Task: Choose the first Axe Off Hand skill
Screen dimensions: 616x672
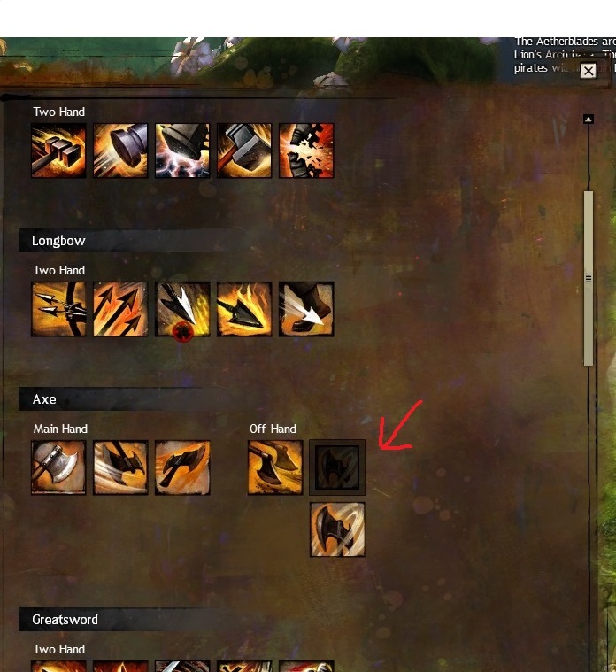Action: click(x=275, y=467)
